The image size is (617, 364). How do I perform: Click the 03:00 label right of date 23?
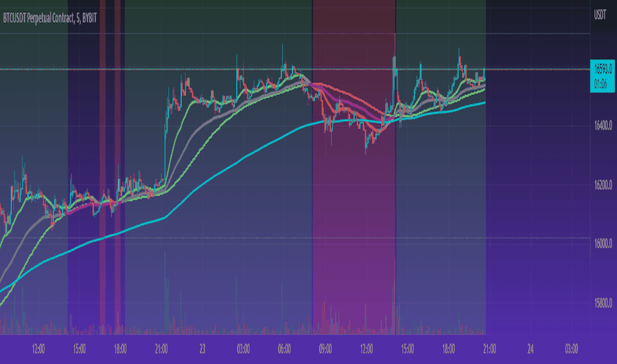tap(243, 349)
